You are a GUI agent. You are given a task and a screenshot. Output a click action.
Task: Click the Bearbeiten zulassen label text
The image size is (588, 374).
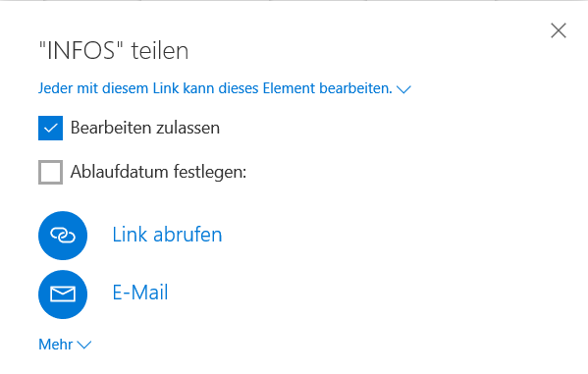point(145,128)
